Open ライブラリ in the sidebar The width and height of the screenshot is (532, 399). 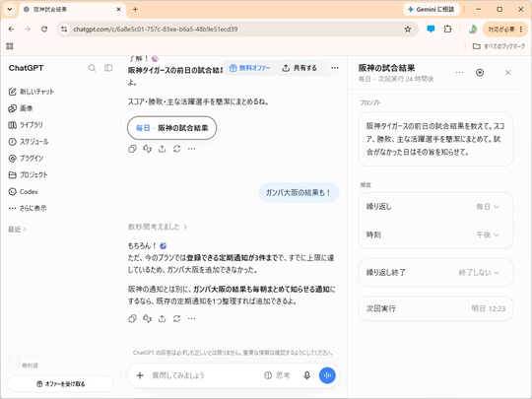[26, 125]
